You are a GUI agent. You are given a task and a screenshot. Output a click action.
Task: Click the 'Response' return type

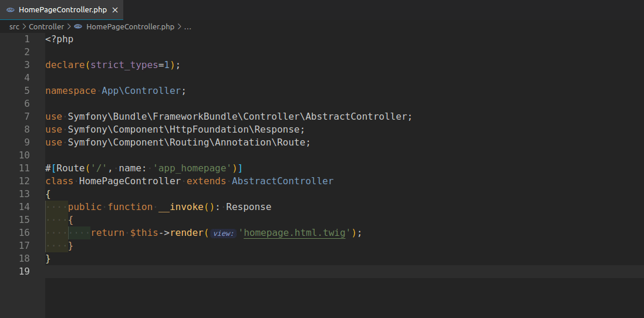[x=248, y=207]
